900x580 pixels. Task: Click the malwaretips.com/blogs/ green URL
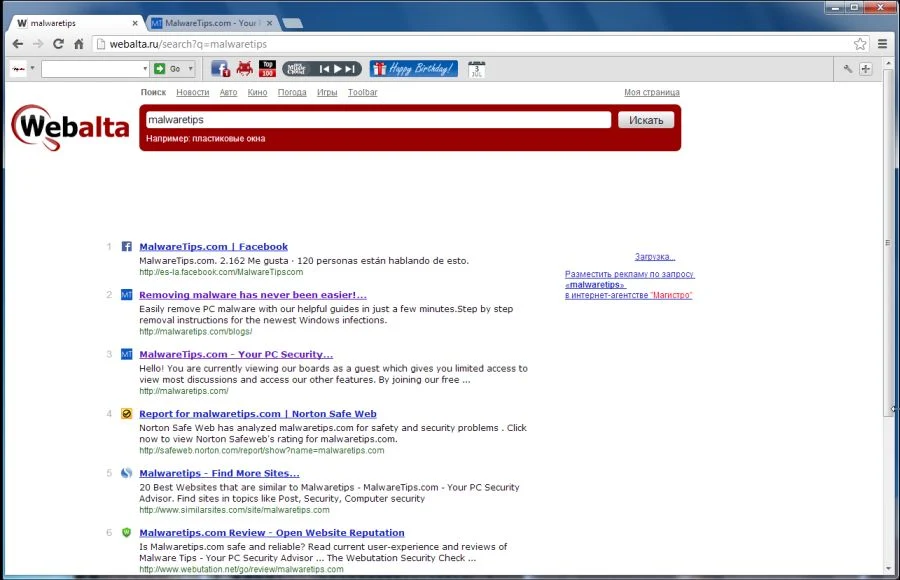(196, 331)
